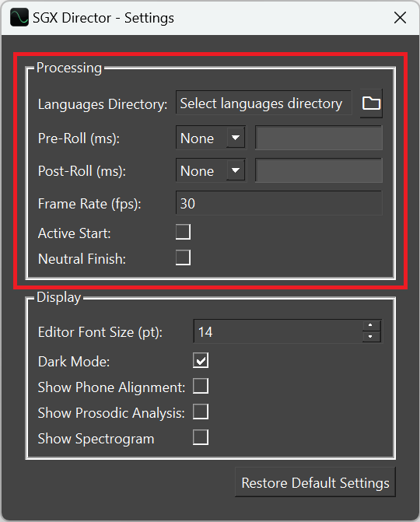
Task: Click the Pre-Roll dropdown arrow
Action: coord(236,138)
